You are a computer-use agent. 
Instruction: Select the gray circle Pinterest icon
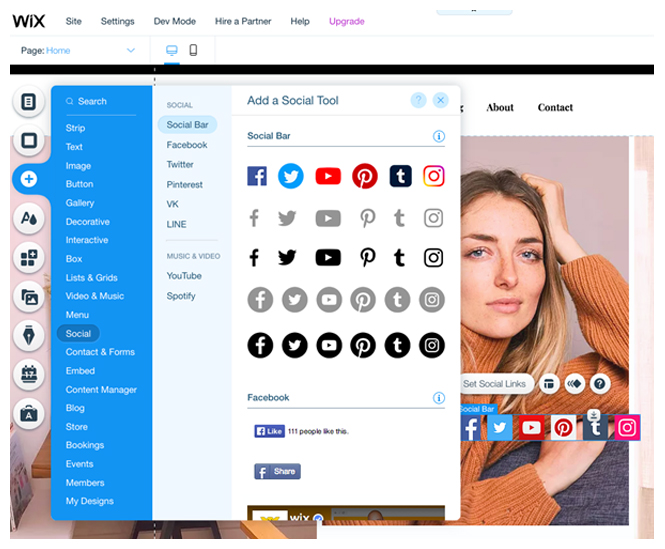pos(363,300)
